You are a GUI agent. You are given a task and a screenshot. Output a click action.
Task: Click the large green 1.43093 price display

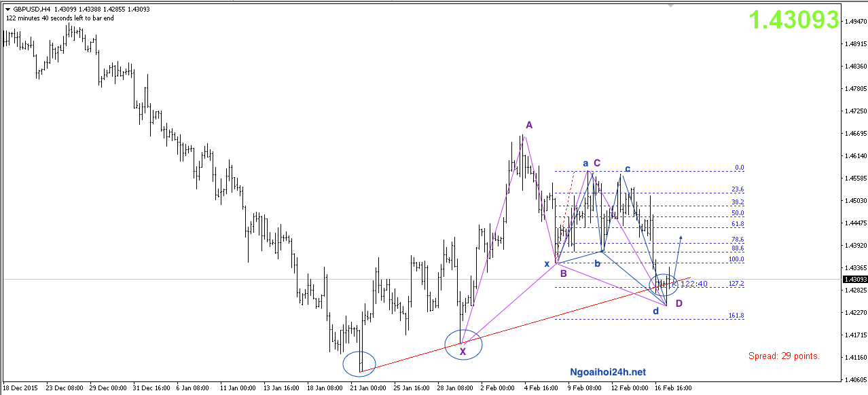point(794,20)
